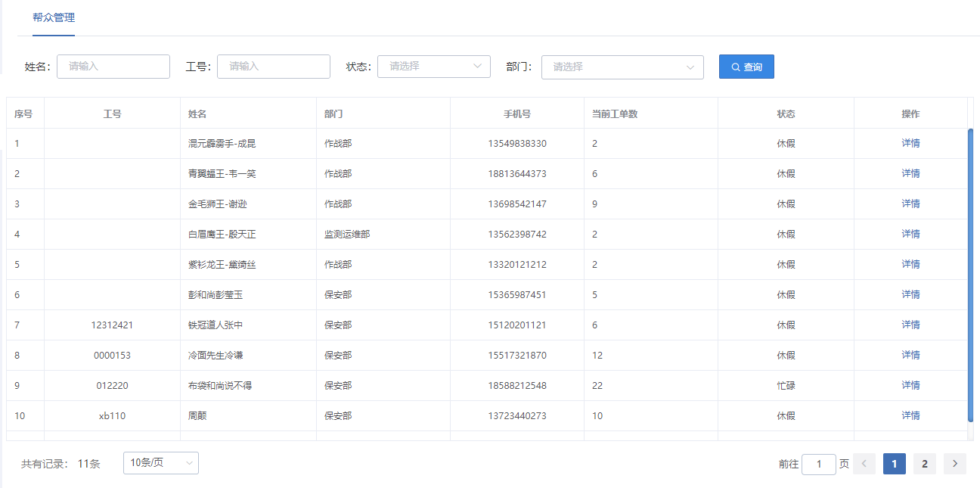This screenshot has height=488, width=980.
Task: Click phone number 15120201121
Action: coord(517,325)
